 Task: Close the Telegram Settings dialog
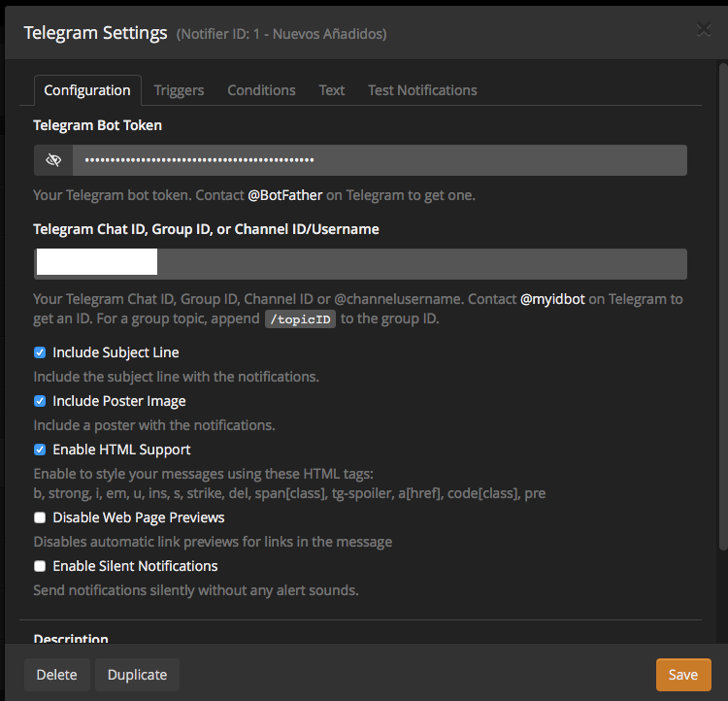[704, 29]
